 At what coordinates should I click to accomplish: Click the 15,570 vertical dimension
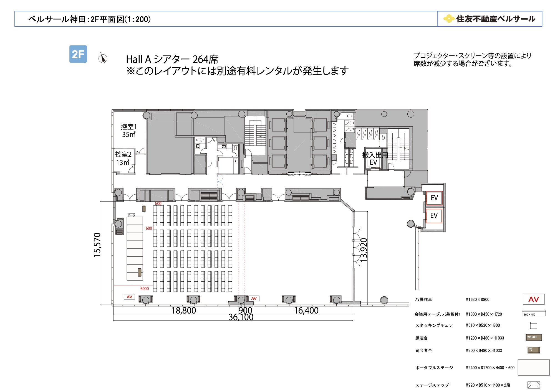pos(97,245)
